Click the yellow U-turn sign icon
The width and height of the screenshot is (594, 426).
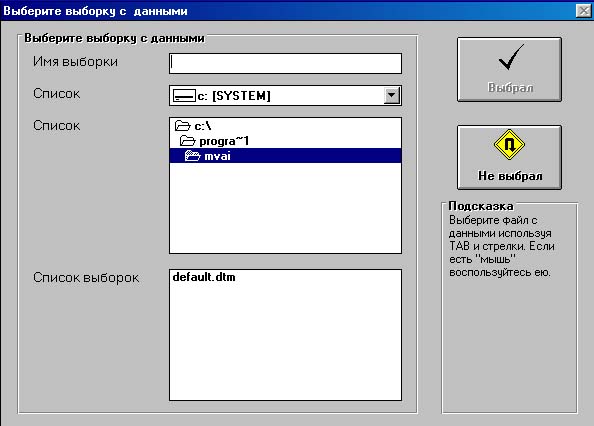510,144
